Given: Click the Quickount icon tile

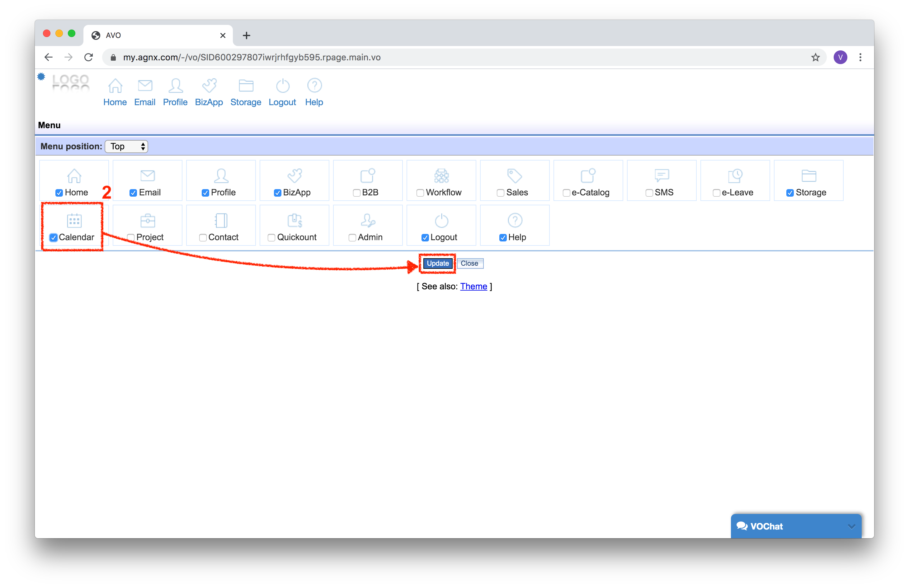Looking at the screenshot, I should (294, 220).
